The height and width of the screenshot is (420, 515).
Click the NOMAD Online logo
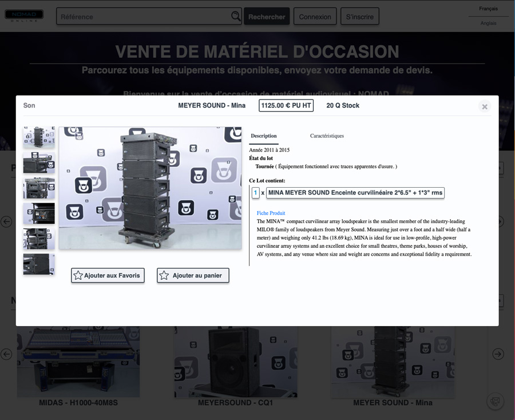[24, 16]
